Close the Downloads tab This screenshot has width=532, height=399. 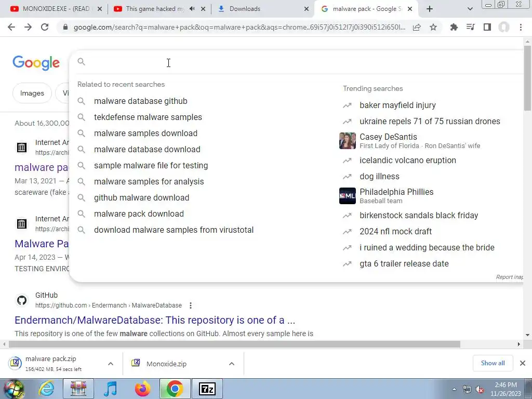click(307, 9)
